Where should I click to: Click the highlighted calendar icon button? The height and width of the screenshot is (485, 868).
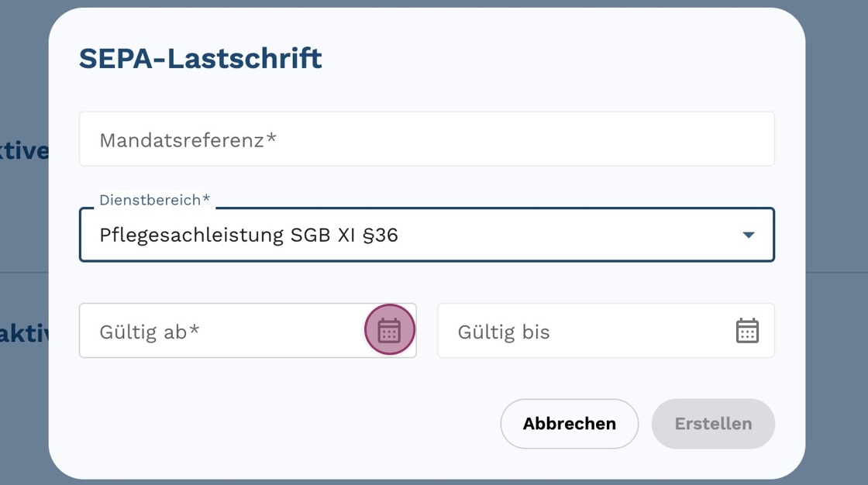(389, 331)
